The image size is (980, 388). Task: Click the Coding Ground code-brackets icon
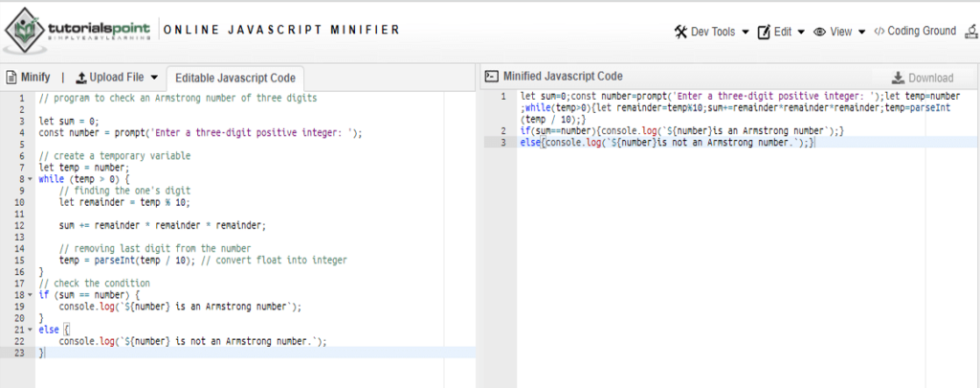pyautogui.click(x=879, y=32)
